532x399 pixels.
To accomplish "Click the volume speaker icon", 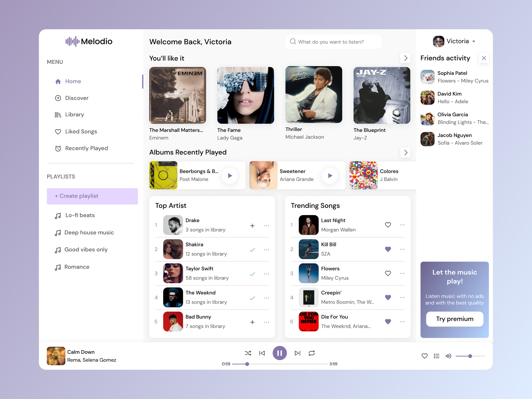I will pos(448,356).
